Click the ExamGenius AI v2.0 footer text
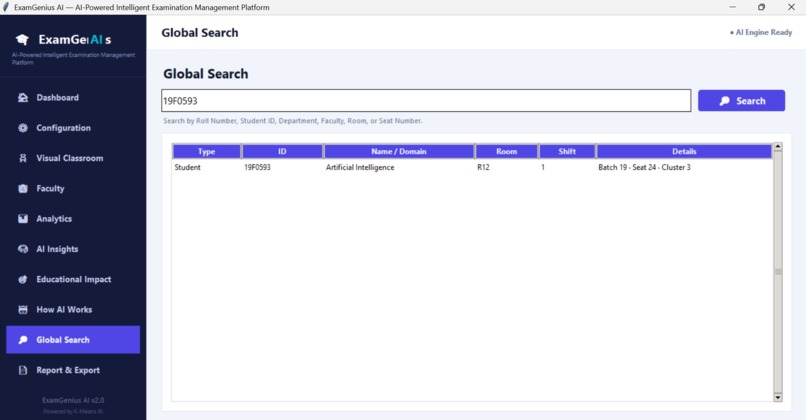Viewport: 806px width, 420px height. point(73,400)
